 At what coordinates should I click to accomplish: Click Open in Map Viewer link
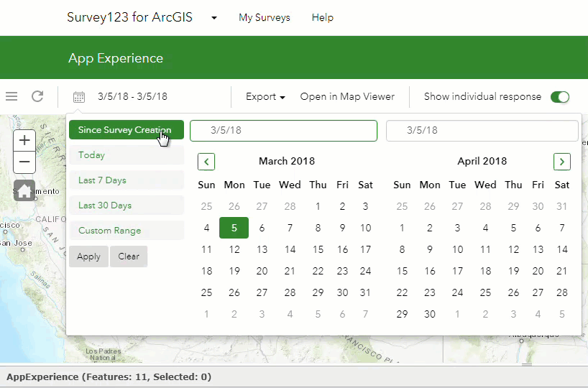[x=347, y=97]
